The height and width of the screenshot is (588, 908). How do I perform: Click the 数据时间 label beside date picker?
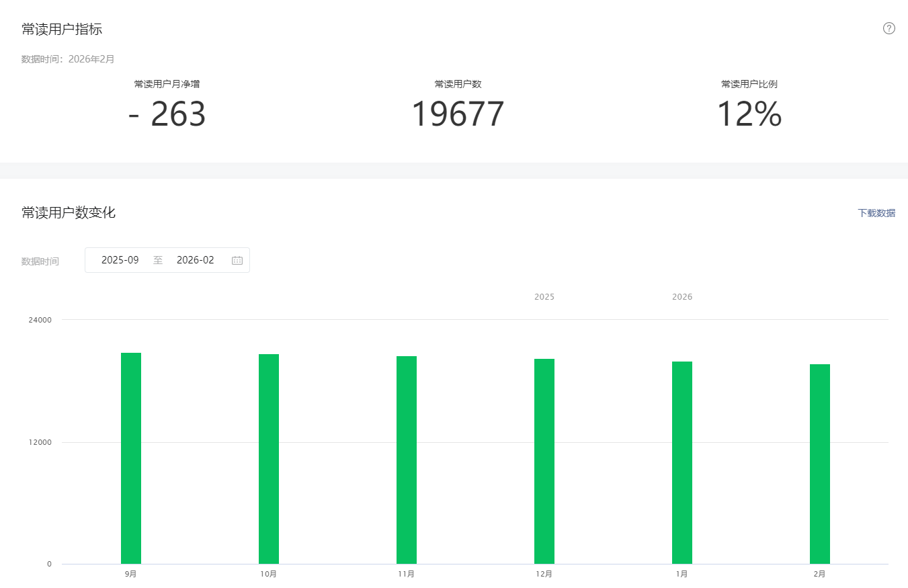40,261
